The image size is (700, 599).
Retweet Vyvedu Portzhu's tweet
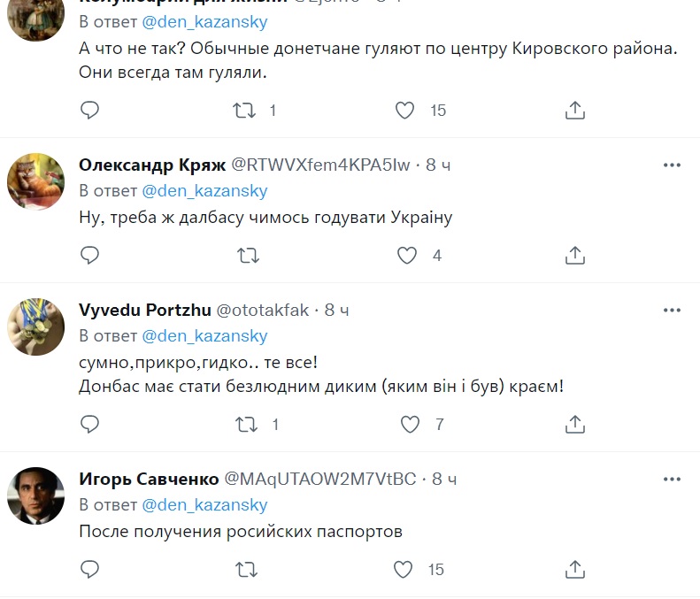248,425
